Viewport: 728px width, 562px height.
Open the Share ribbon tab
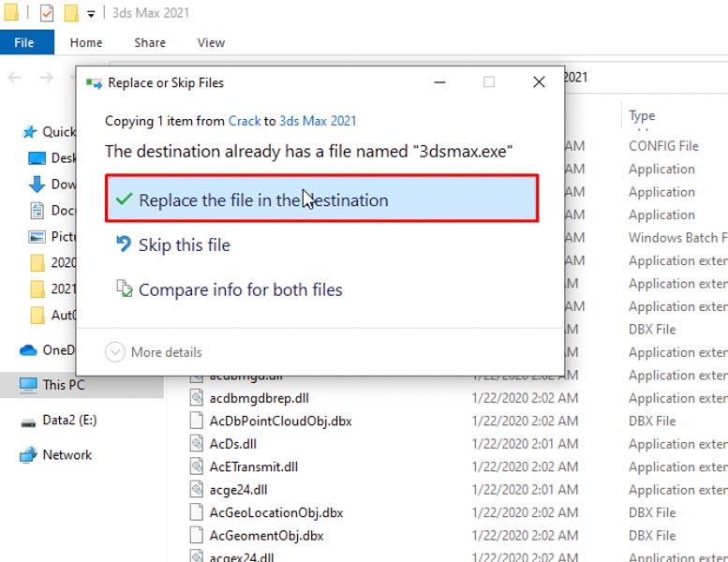pyautogui.click(x=150, y=42)
